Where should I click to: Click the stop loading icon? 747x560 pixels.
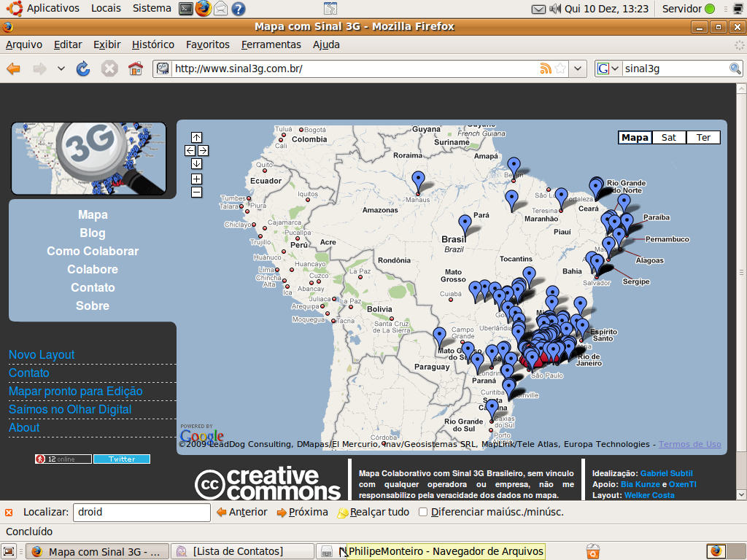[x=109, y=69]
